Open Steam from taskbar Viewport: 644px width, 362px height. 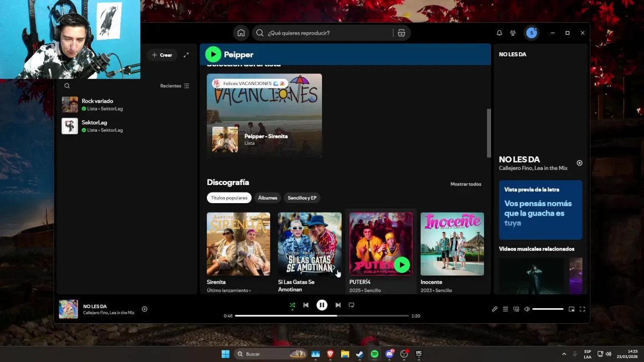[360, 354]
